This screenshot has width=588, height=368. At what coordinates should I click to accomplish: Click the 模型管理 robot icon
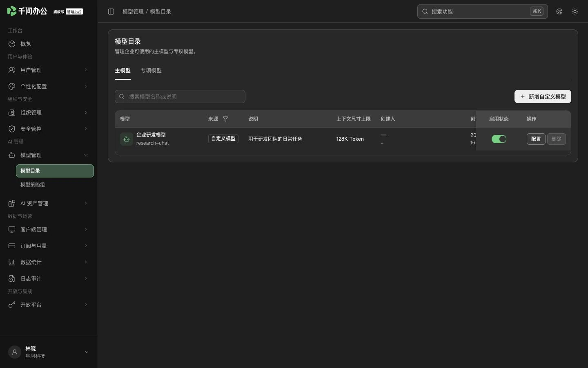12,155
